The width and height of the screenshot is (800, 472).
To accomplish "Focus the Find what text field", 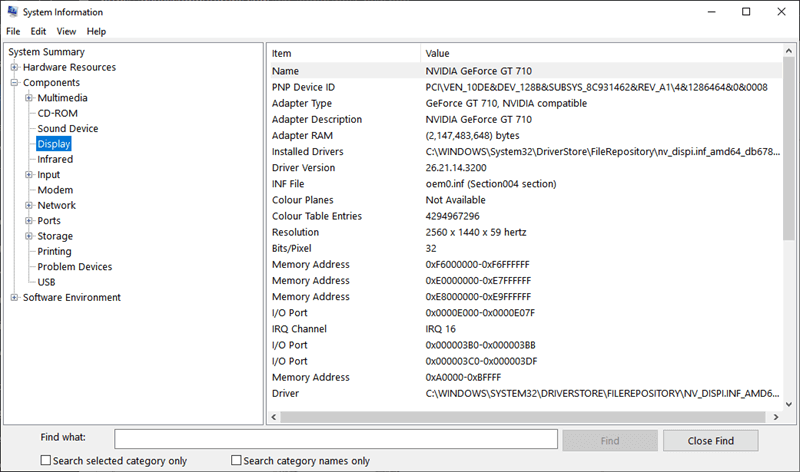I will tap(336, 439).
